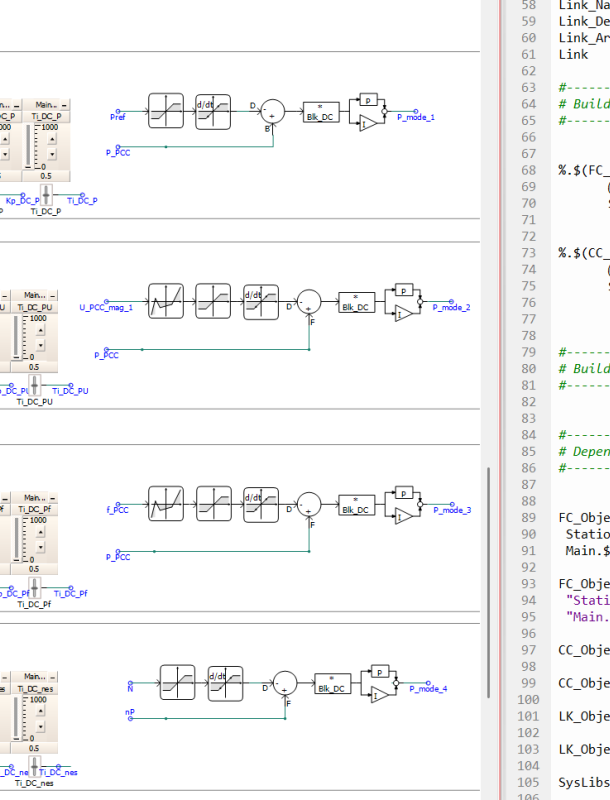Increase Ti_DC_nes with the up arrow
The width and height of the screenshot is (610, 800).
(x=40, y=711)
